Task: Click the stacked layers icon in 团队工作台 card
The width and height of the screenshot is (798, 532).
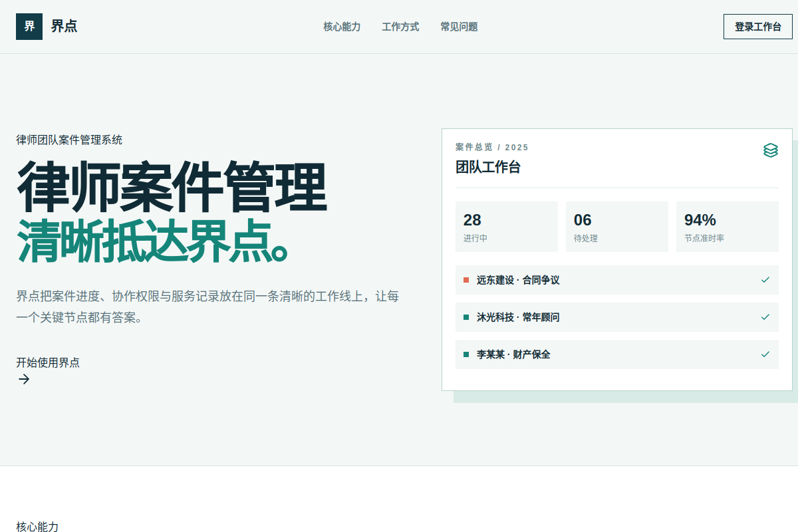Action: coord(771,151)
